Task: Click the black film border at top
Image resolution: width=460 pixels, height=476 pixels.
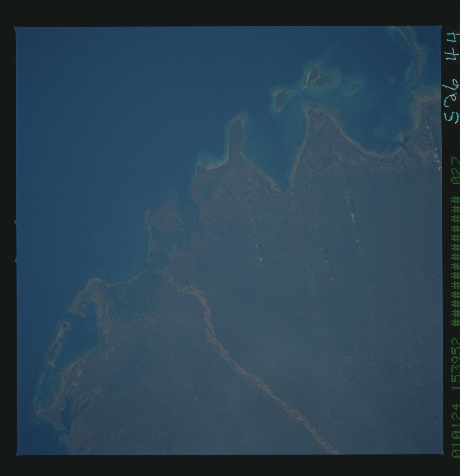Action: (219, 12)
